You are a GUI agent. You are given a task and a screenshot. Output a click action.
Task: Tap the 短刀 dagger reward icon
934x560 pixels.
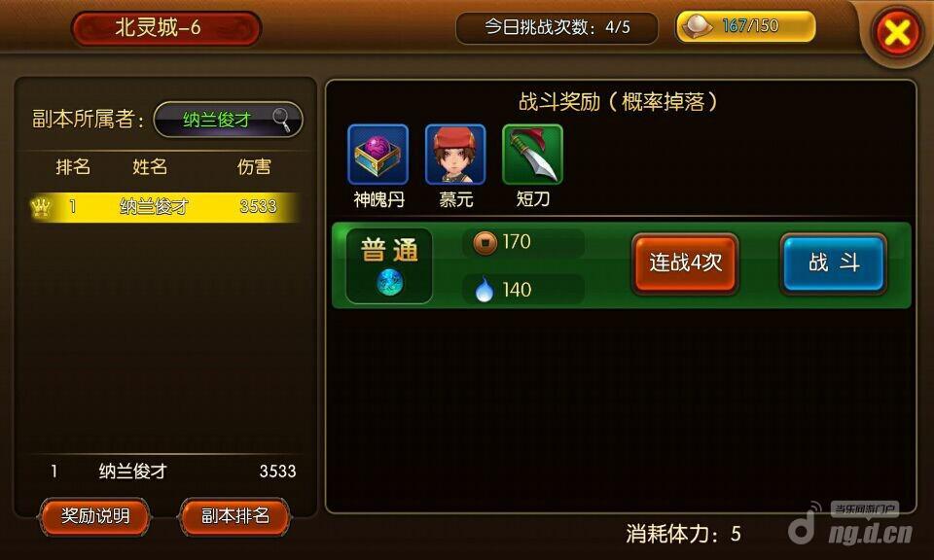click(532, 155)
